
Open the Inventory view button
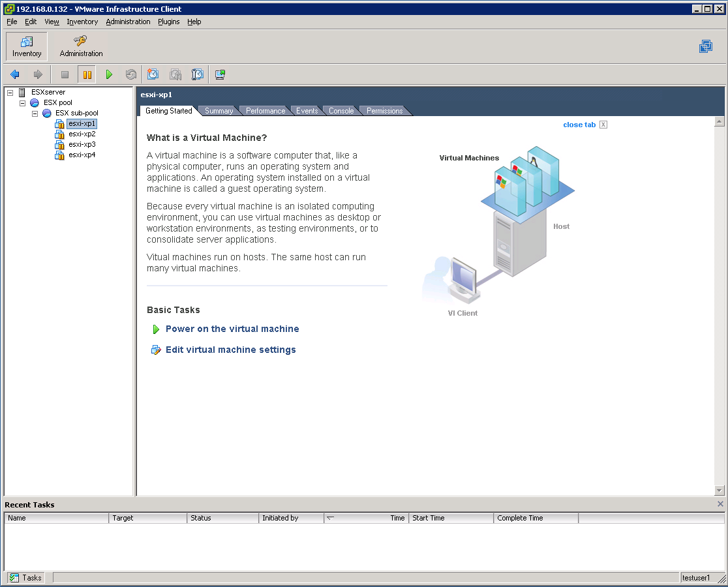coord(27,46)
